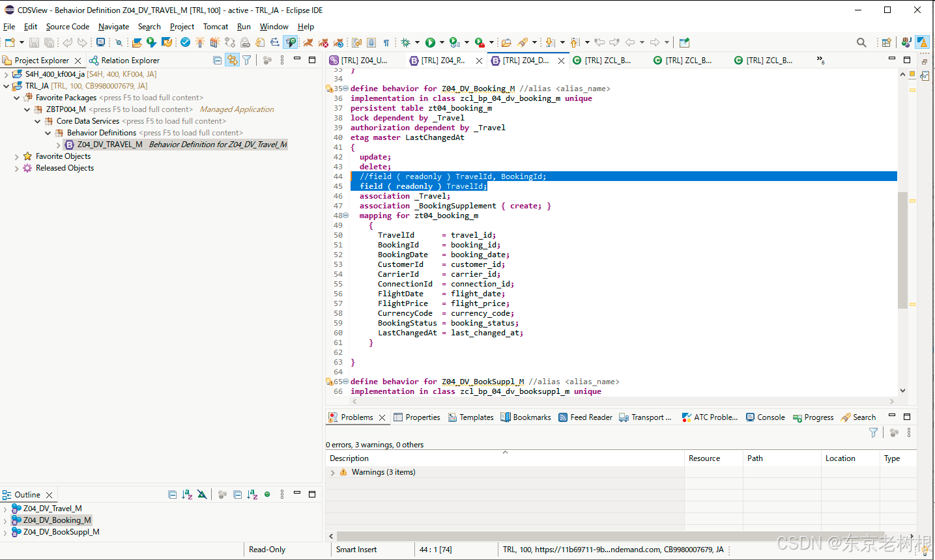Image resolution: width=935 pixels, height=560 pixels.
Task: Open the Navigate menu
Action: point(113,27)
